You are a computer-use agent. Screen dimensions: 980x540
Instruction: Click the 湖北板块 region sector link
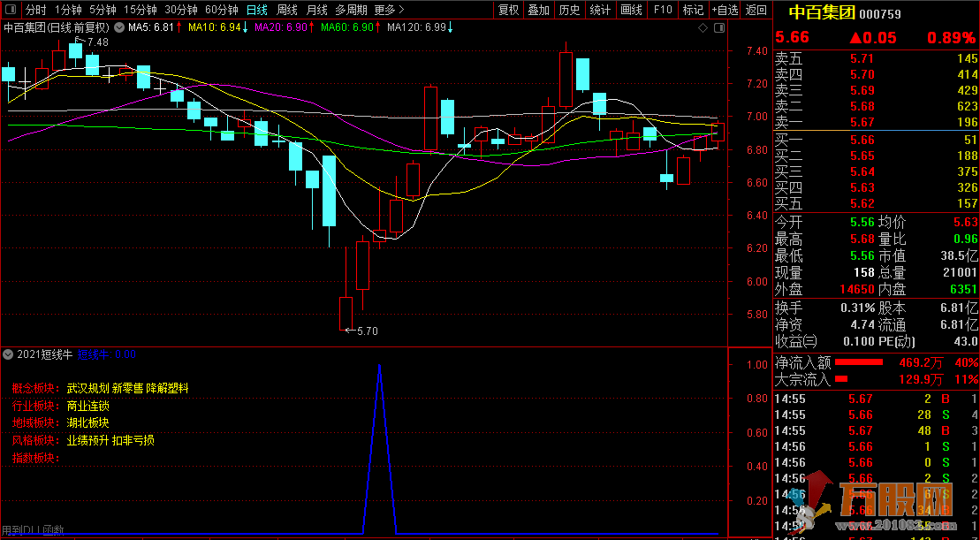87,423
